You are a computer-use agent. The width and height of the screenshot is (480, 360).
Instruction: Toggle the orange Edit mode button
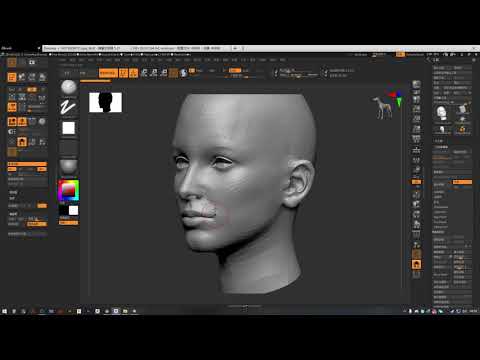[124, 73]
